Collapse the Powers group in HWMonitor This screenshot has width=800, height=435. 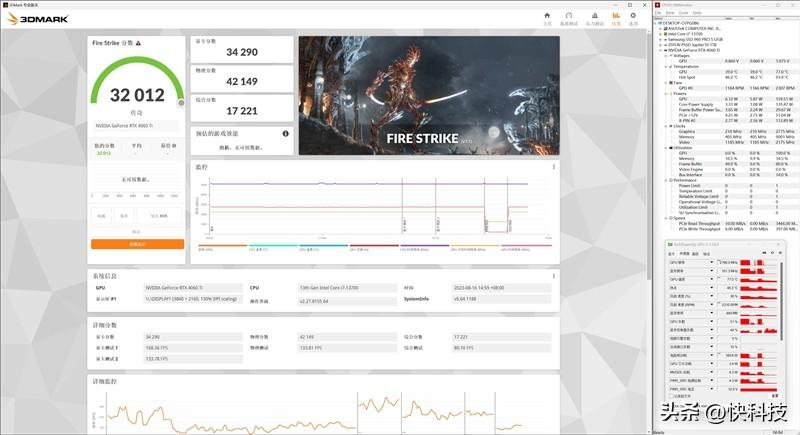(x=666, y=93)
